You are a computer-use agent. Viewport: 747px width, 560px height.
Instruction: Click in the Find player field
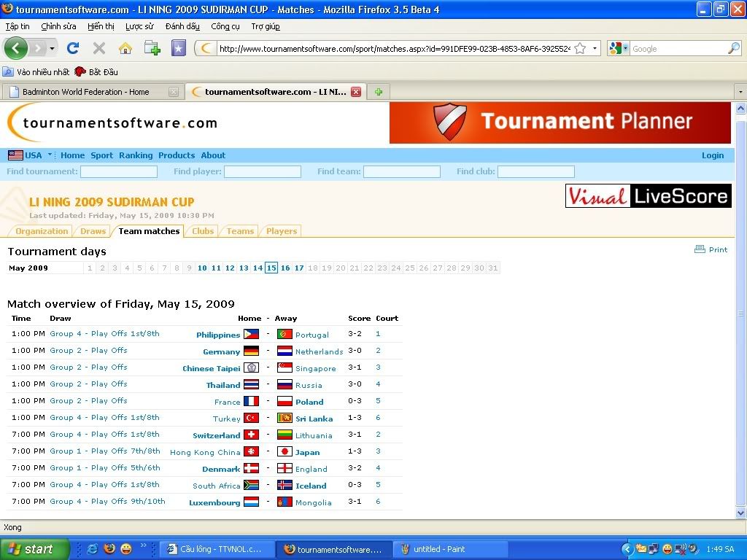pyautogui.click(x=263, y=171)
